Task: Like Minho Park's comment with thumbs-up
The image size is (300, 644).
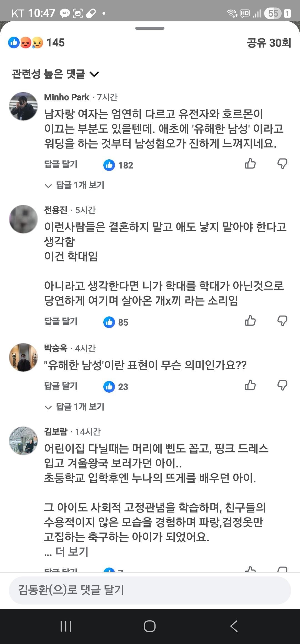Action: click(x=250, y=164)
